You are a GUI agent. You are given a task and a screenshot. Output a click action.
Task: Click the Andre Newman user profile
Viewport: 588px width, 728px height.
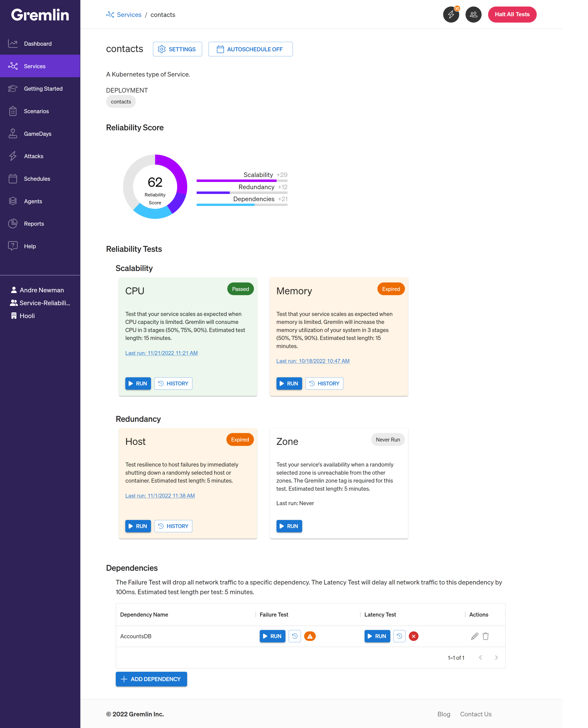click(x=37, y=290)
